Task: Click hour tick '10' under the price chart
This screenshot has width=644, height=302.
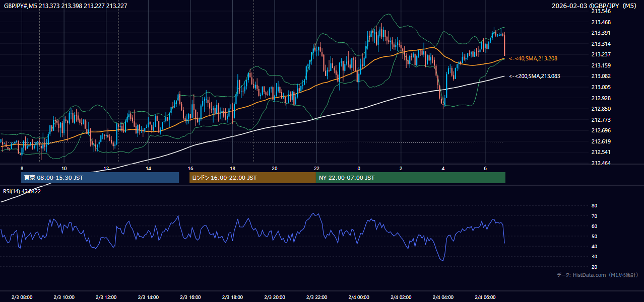Action: tap(64, 168)
